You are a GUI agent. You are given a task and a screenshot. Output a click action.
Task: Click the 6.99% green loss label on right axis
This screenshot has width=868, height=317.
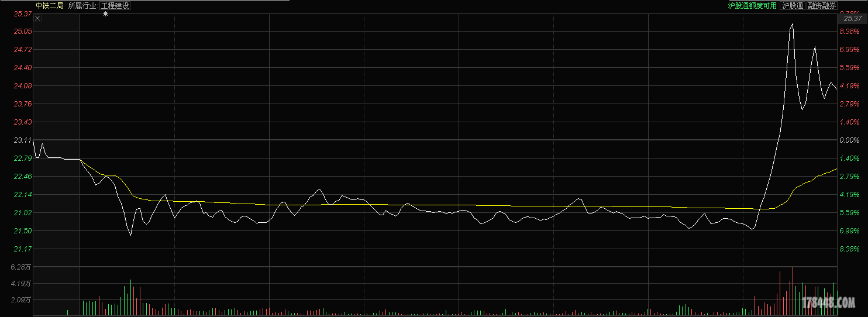coord(849,231)
